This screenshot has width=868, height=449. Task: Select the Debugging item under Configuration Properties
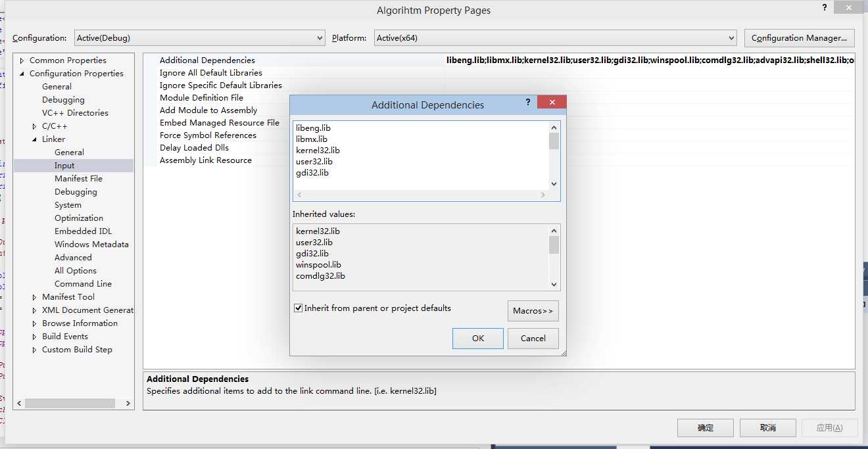click(x=63, y=100)
